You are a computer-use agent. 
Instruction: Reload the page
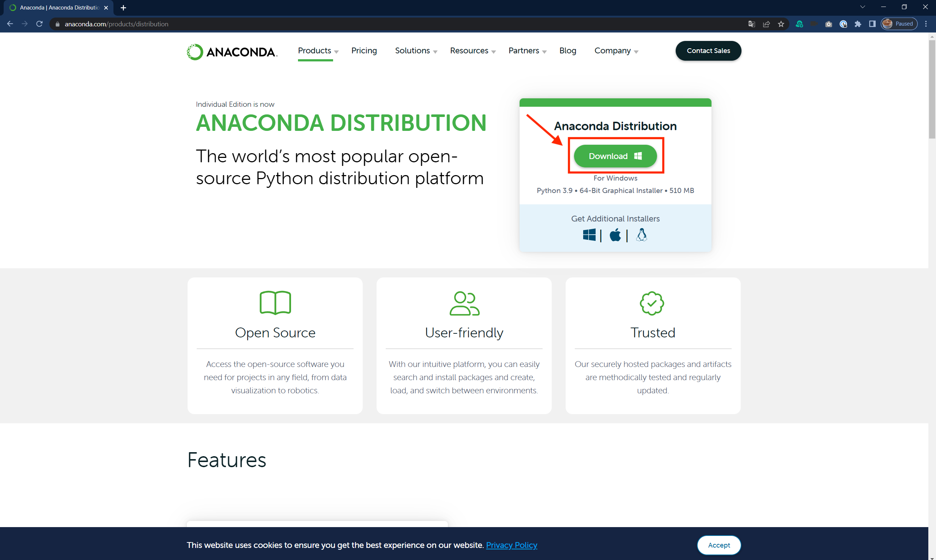[x=39, y=24]
